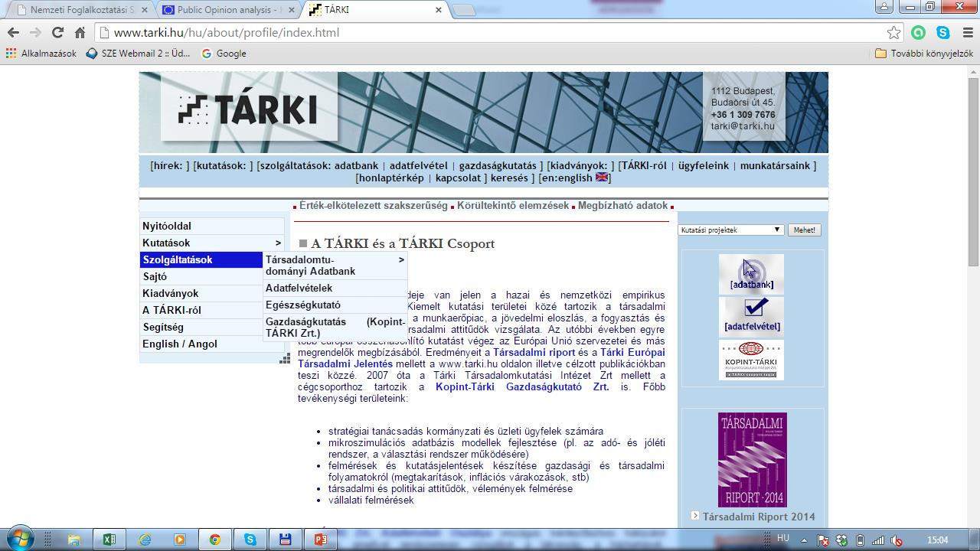The image size is (980, 551).
Task: Open the green extension icon in toolbar
Action: click(x=918, y=33)
